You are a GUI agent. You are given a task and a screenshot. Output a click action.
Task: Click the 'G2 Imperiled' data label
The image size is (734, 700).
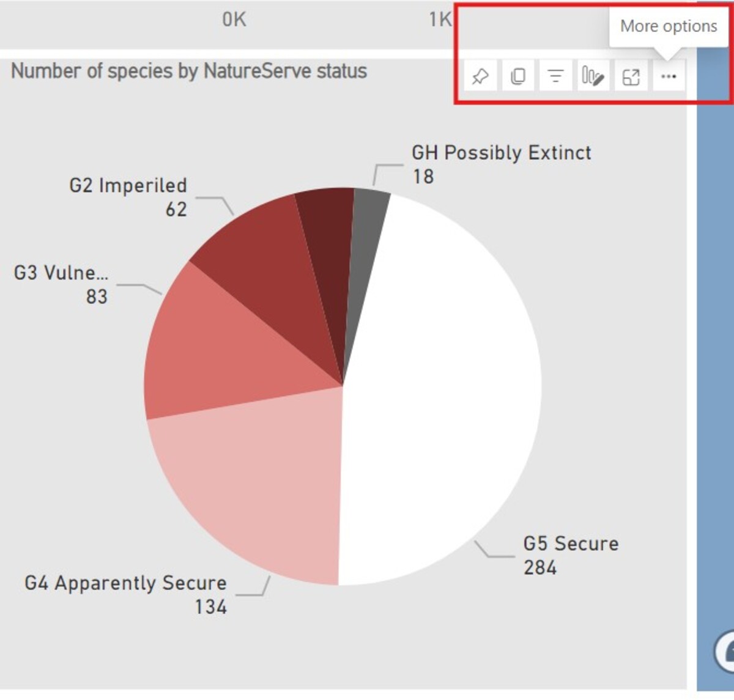coord(128,185)
